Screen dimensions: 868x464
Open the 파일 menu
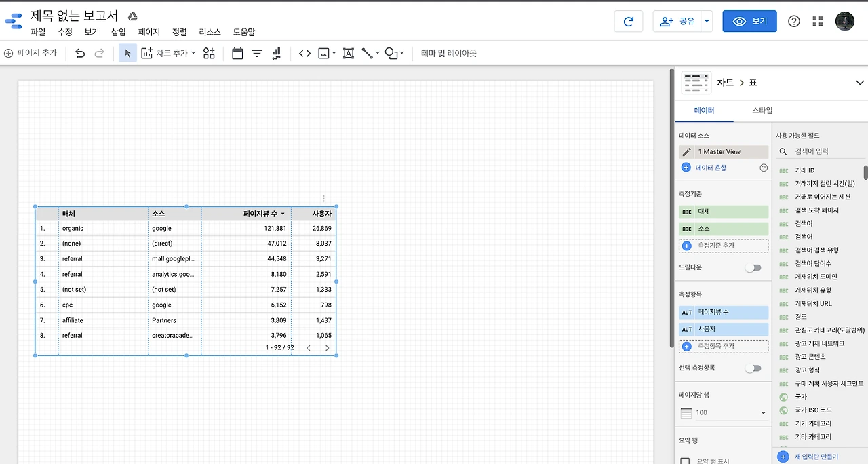click(38, 32)
